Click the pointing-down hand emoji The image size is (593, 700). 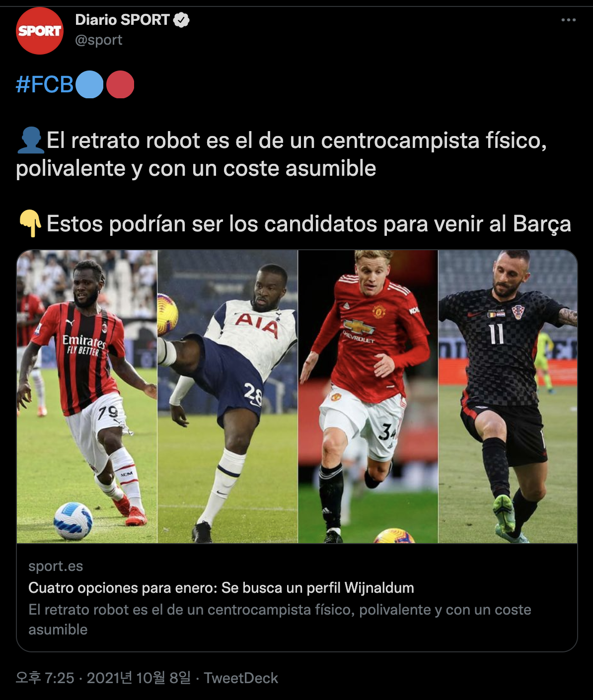[30, 224]
